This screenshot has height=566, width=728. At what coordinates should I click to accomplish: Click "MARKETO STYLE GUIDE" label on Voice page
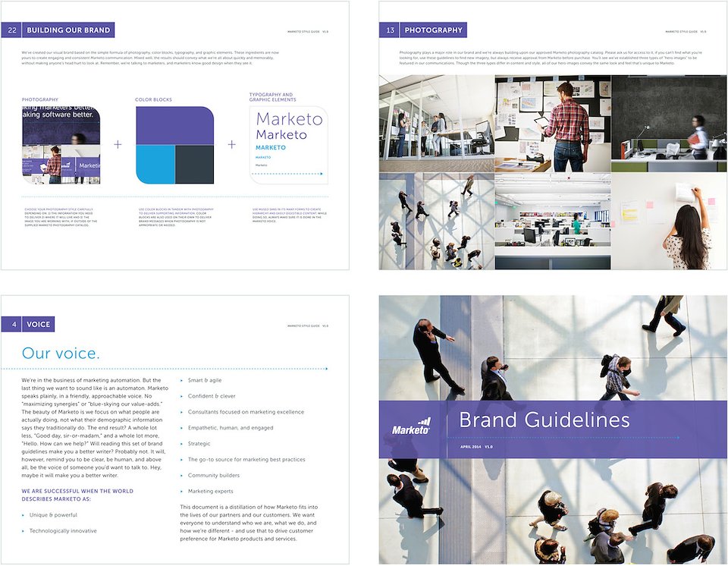(303, 326)
